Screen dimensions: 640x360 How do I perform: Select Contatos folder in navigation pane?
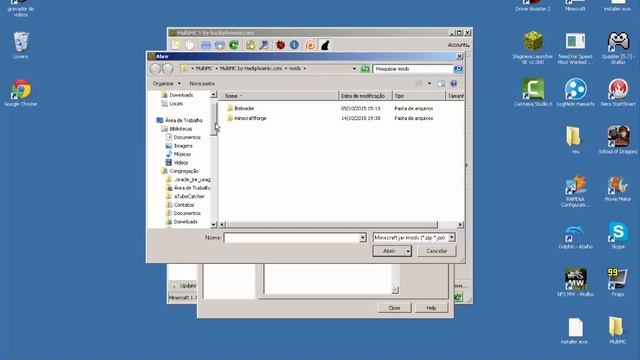point(180,205)
